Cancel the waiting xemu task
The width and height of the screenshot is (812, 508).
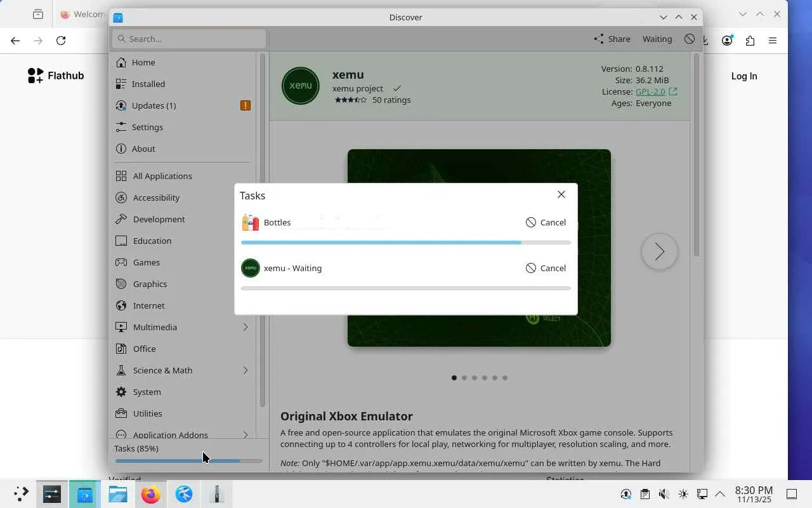click(x=546, y=268)
